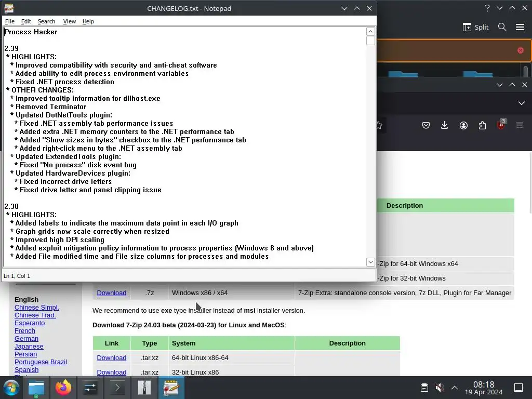
Task: Open search in the file manager toolbar
Action: (x=502, y=27)
